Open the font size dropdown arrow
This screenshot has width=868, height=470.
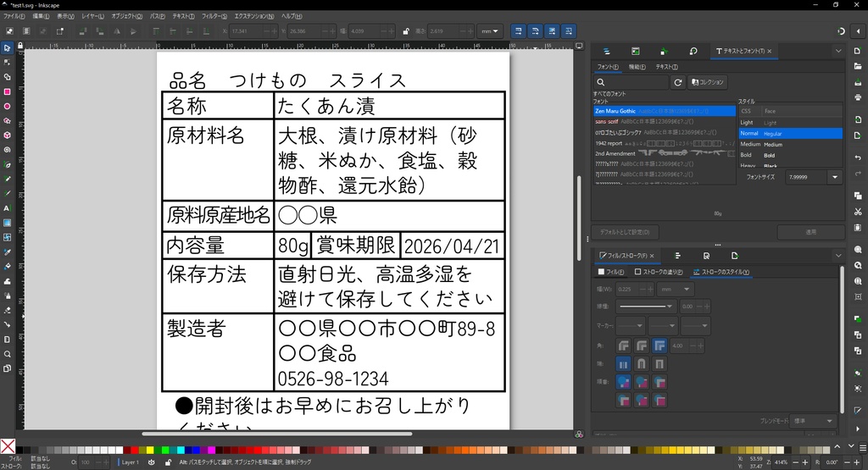coord(835,178)
